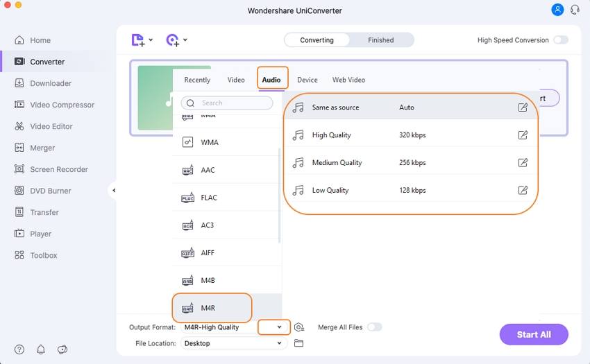Switch to the Web Video tab
Image resolution: width=590 pixels, height=364 pixels.
point(348,80)
